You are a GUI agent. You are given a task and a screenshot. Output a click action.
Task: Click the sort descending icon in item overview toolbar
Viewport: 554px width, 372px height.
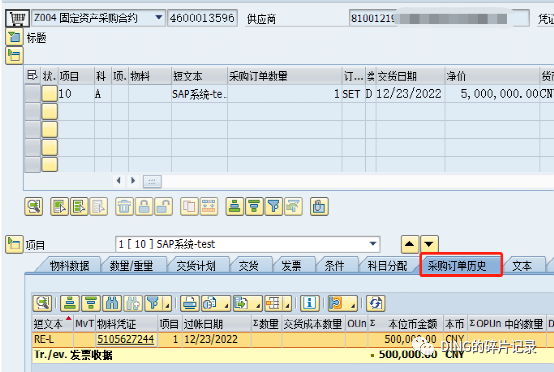point(254,207)
